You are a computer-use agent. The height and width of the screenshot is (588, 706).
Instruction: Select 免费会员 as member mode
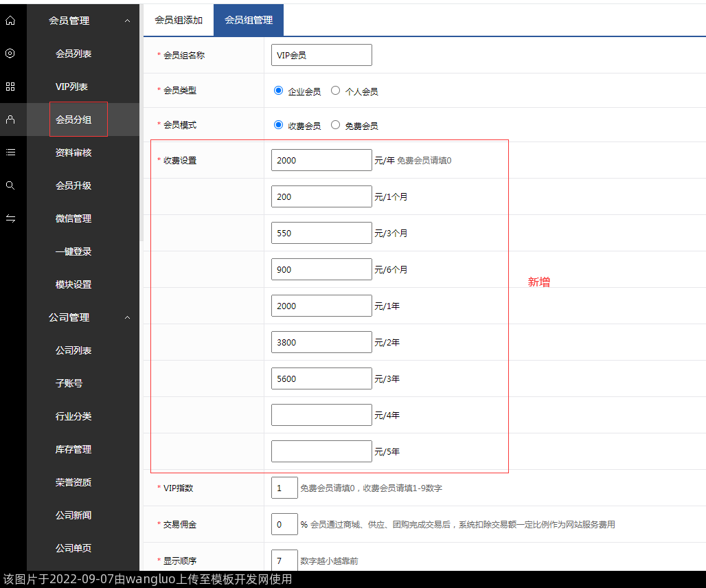click(x=335, y=125)
